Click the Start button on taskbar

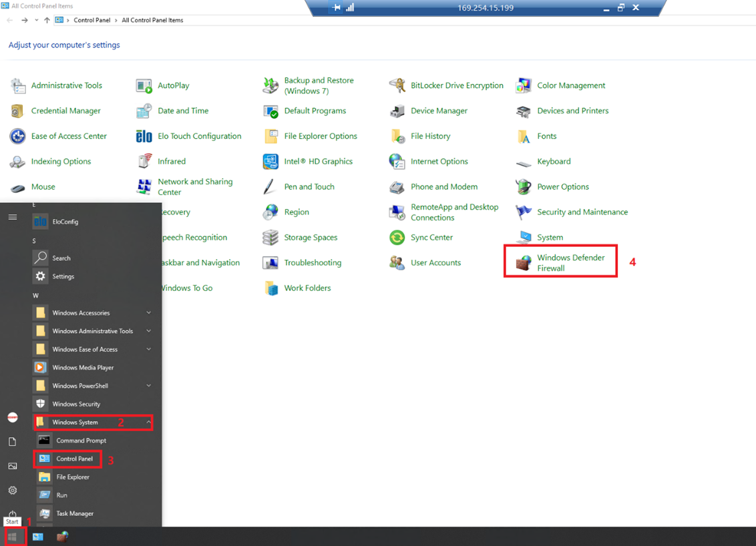click(x=13, y=537)
